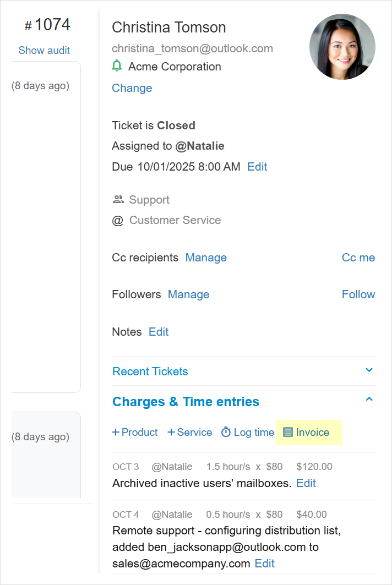Manage the ticket Followers

click(188, 294)
